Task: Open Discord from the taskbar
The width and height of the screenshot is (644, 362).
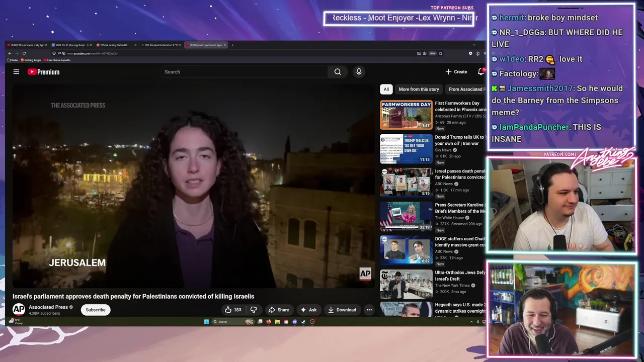Action: [x=295, y=322]
